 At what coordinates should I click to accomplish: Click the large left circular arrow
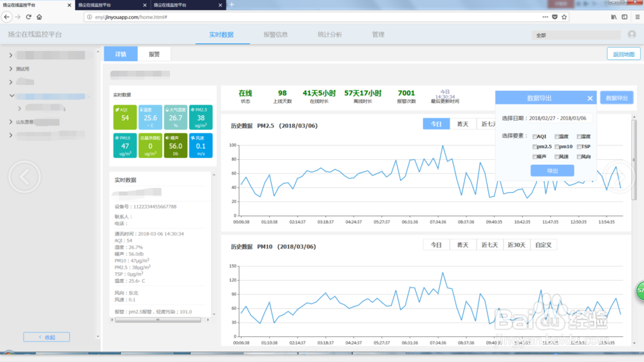(24, 176)
